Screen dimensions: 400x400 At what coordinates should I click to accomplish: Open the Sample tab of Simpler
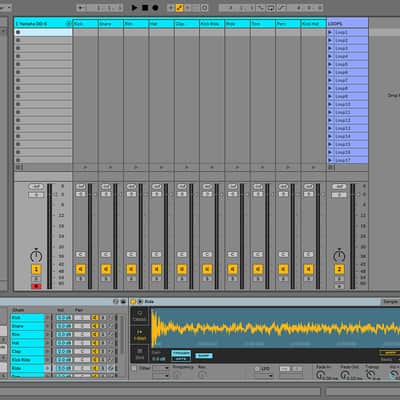pyautogui.click(x=390, y=302)
